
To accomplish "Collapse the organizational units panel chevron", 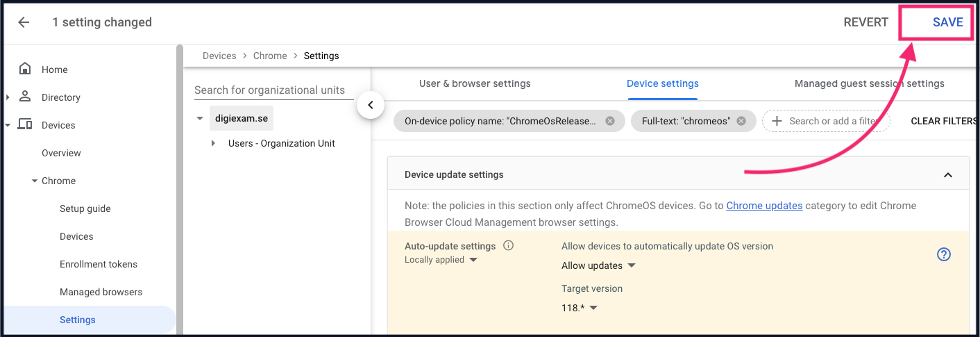I will pyautogui.click(x=371, y=106).
